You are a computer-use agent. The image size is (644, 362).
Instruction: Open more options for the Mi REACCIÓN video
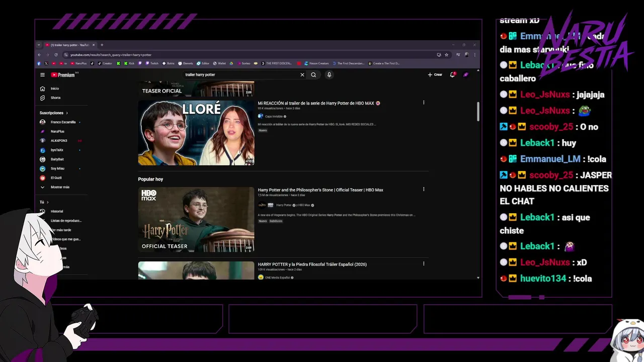tap(424, 103)
